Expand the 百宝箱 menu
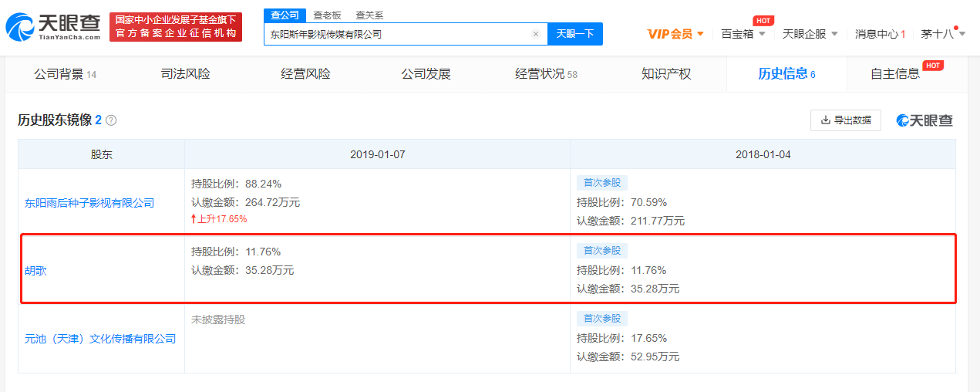 click(743, 34)
